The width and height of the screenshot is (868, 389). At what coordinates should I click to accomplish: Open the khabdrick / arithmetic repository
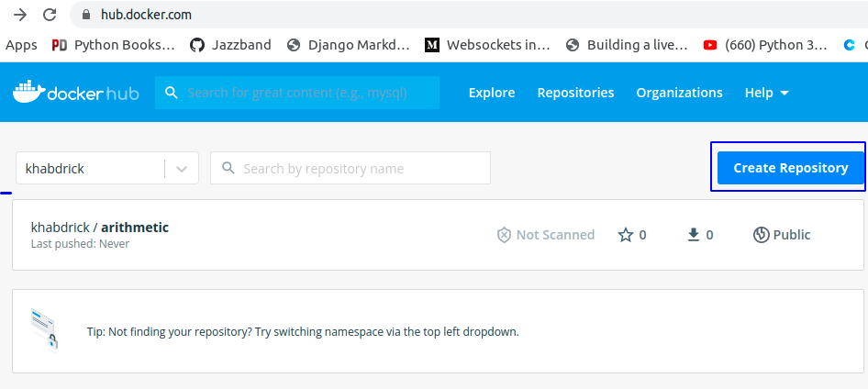pos(100,227)
